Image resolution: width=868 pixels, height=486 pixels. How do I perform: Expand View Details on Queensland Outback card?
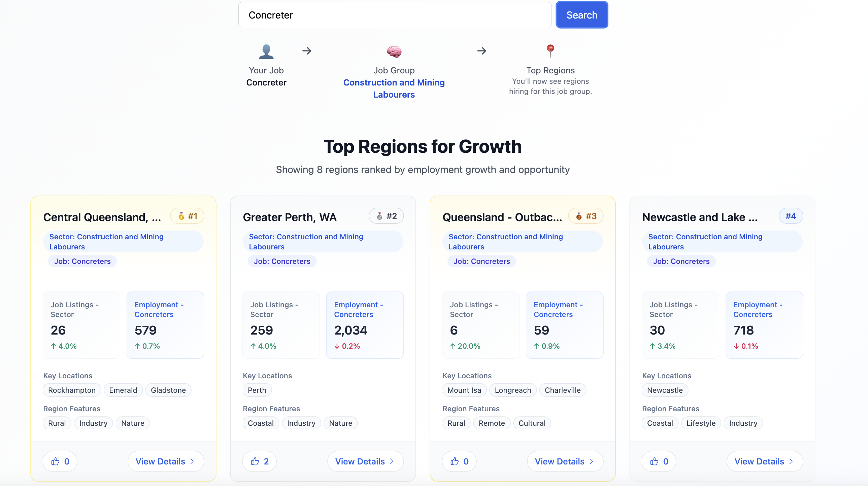[x=565, y=461]
